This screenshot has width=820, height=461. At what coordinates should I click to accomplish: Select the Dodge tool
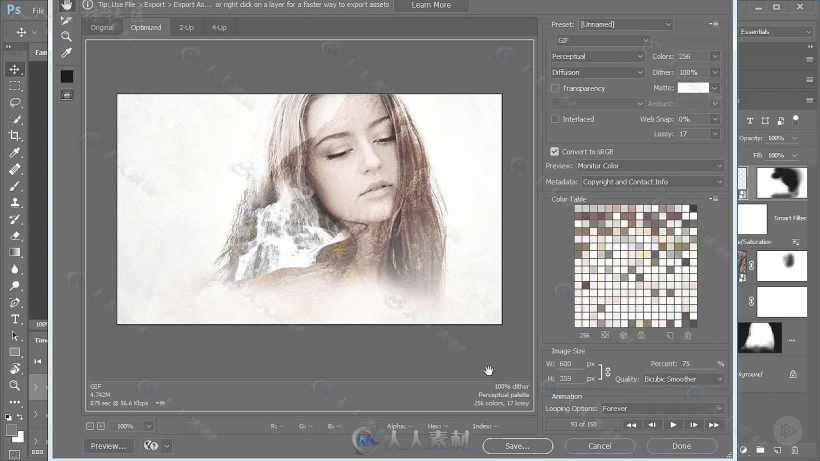(x=15, y=285)
